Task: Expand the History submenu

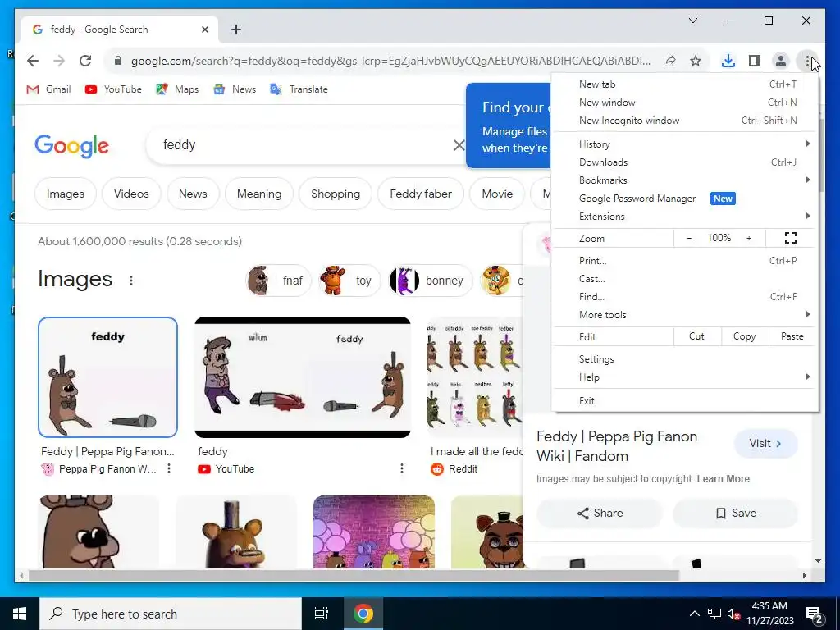Action: 685,144
